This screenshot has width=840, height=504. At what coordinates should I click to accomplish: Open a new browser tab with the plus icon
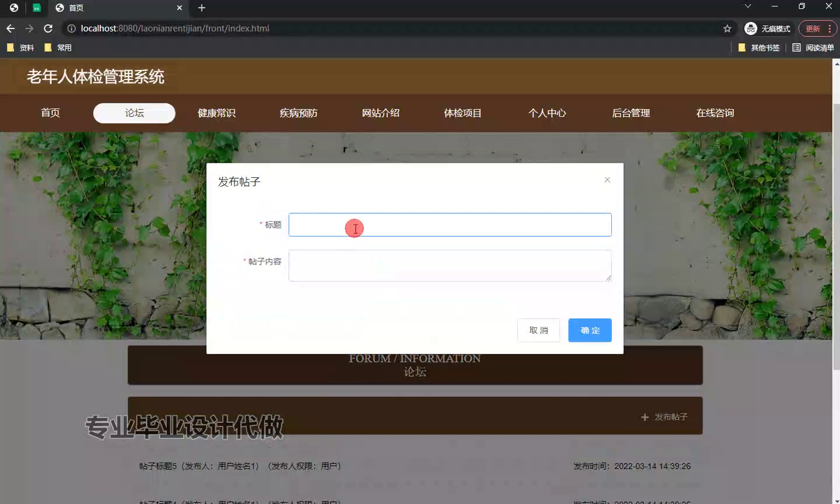tap(202, 8)
